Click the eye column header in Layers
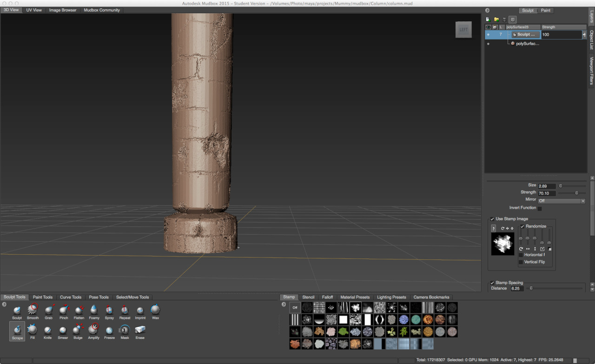 point(488,27)
